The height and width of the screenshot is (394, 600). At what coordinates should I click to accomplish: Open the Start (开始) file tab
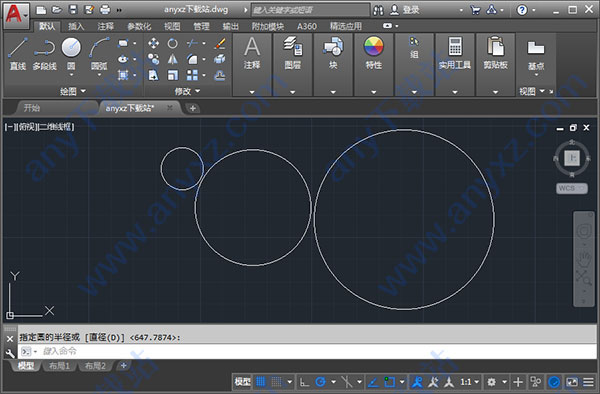pyautogui.click(x=32, y=108)
